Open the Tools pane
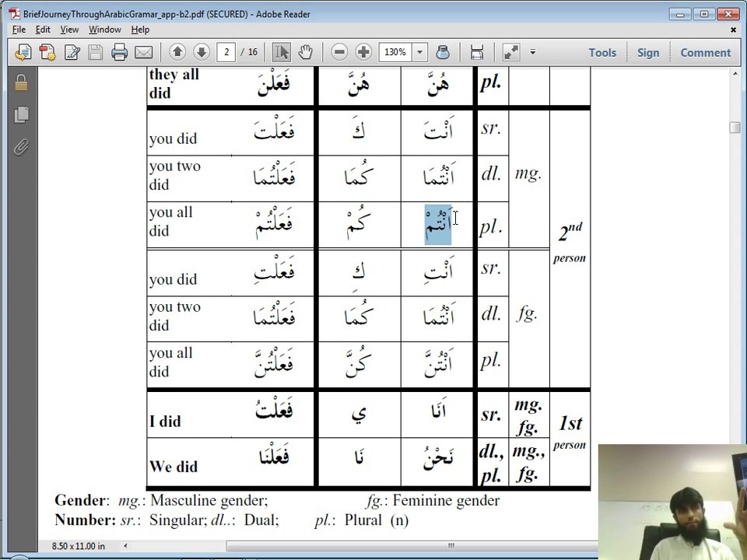 click(602, 52)
